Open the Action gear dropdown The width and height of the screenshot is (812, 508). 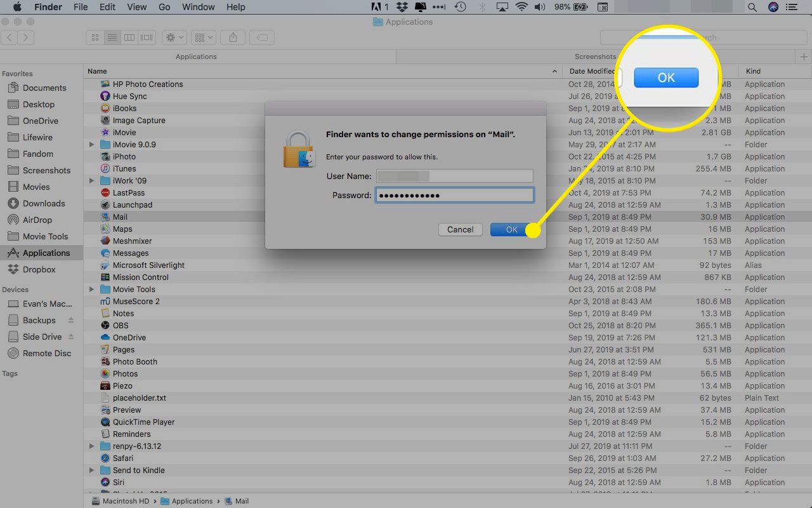tap(174, 37)
